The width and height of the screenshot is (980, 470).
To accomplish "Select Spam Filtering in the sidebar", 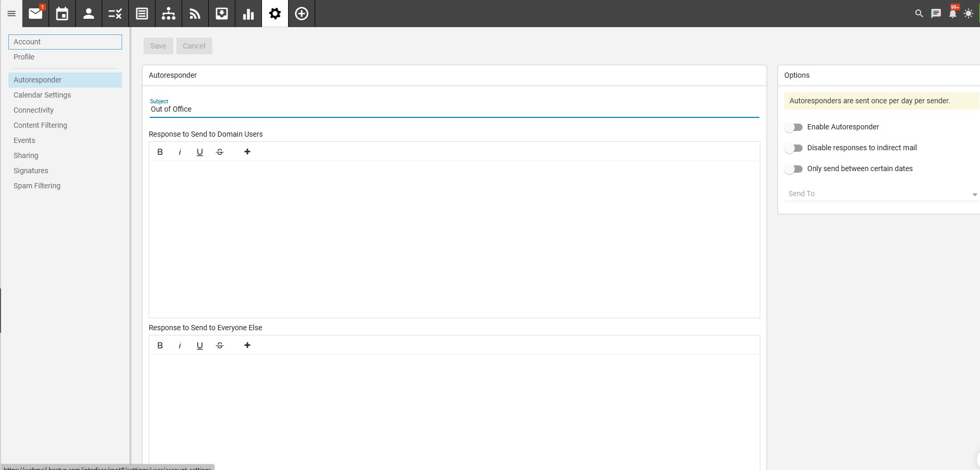I will point(37,186).
